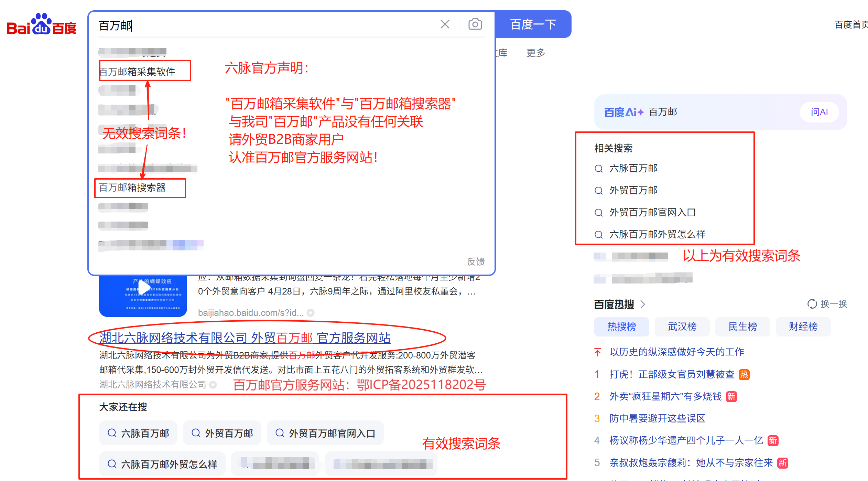Open the baijiahao.baidu.com source link
This screenshot has height=481, width=868.
click(251, 313)
